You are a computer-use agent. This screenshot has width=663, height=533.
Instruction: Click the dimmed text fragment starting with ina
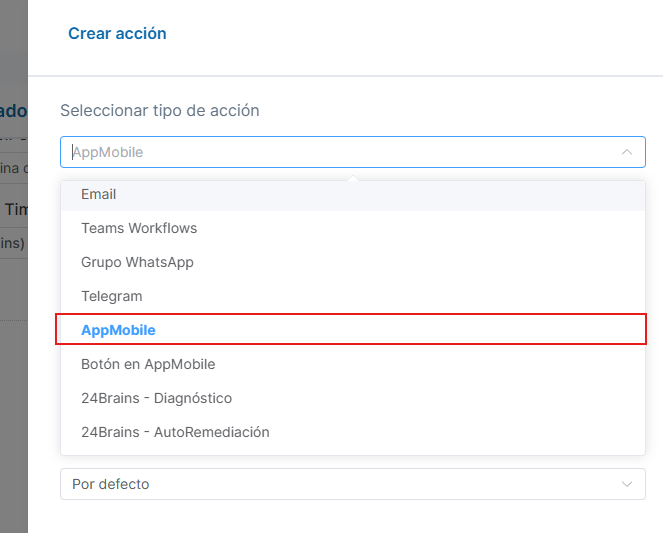pos(14,168)
